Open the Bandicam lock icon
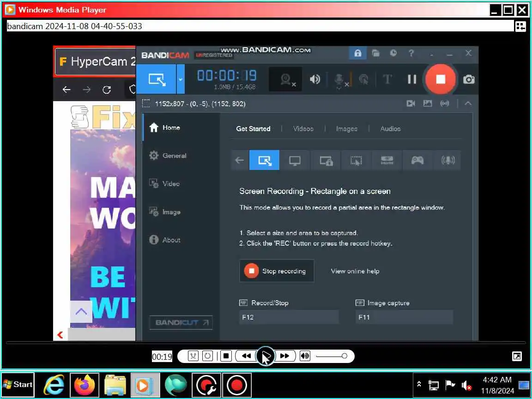This screenshot has height=399, width=532. pyautogui.click(x=357, y=53)
